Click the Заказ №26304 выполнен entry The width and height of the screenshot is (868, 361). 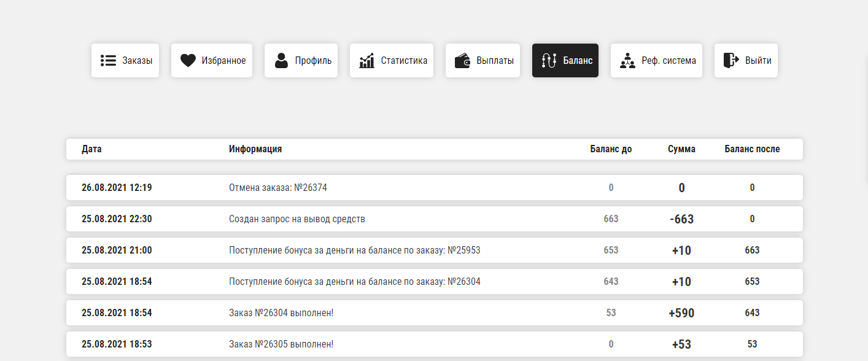pos(281,313)
